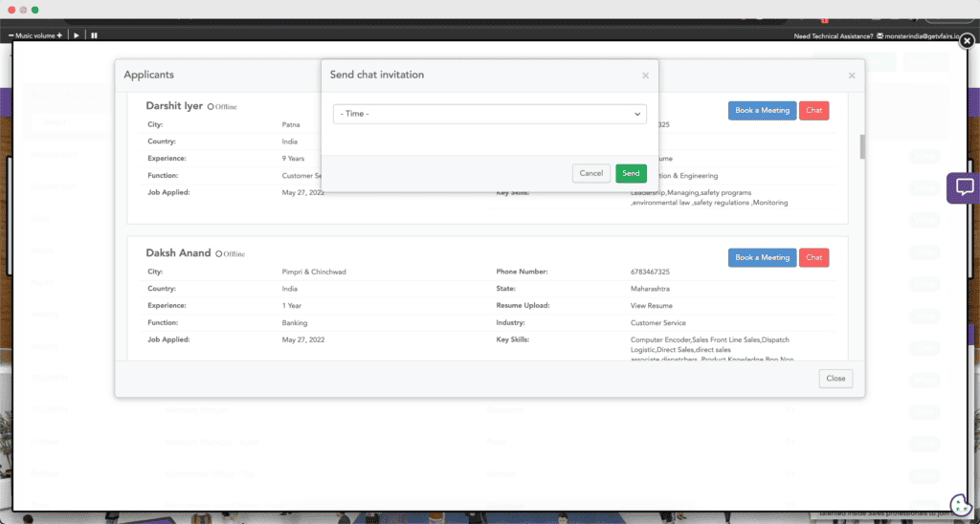Book a Meeting with Daksh Anand
This screenshot has width=980, height=524.
pos(762,257)
